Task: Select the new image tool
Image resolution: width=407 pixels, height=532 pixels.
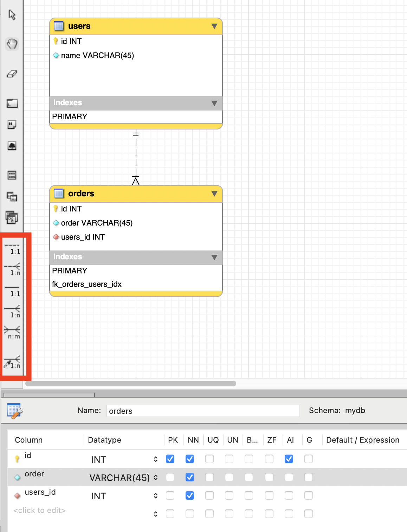Action: (x=12, y=146)
